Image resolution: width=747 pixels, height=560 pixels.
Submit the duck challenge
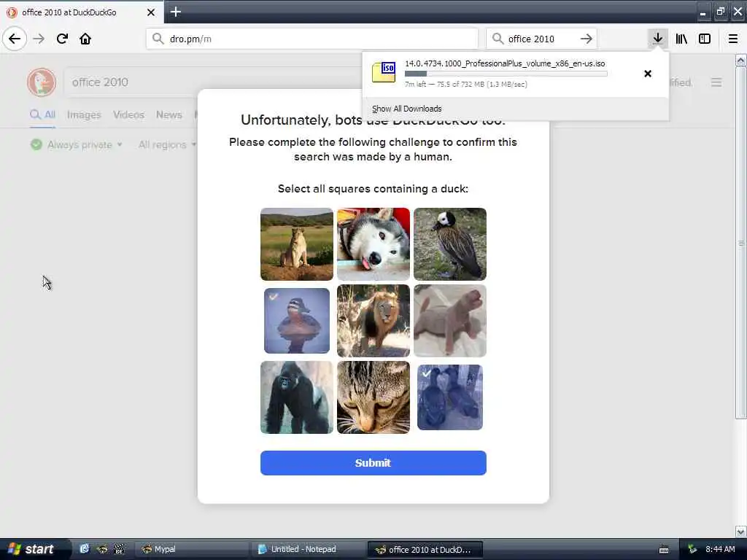(373, 463)
